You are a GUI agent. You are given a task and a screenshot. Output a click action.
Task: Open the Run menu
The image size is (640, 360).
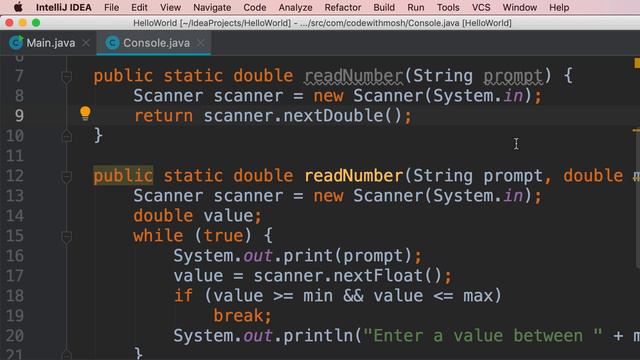(416, 7)
